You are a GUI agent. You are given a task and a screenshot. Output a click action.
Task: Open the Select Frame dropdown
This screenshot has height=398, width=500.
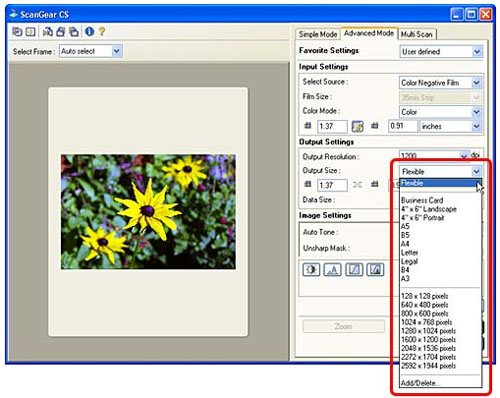[91, 51]
